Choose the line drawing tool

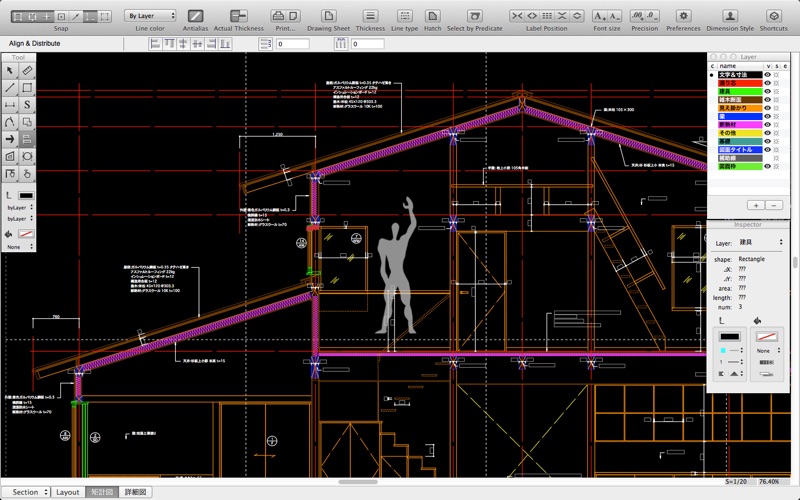(10, 88)
